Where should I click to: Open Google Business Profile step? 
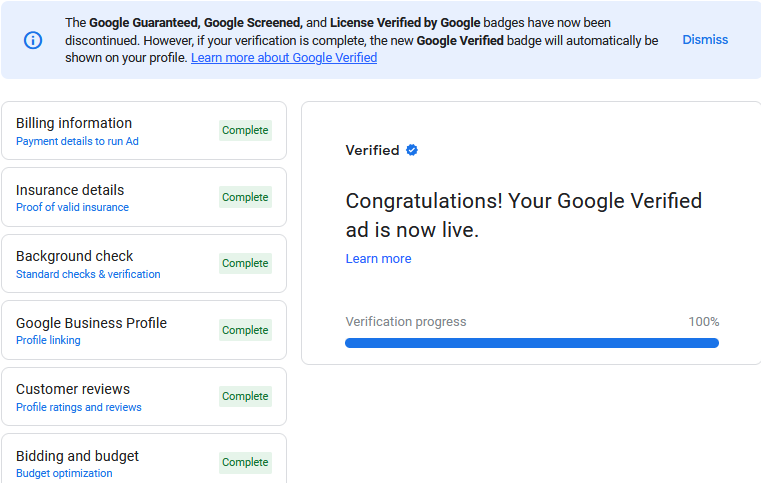(x=144, y=330)
